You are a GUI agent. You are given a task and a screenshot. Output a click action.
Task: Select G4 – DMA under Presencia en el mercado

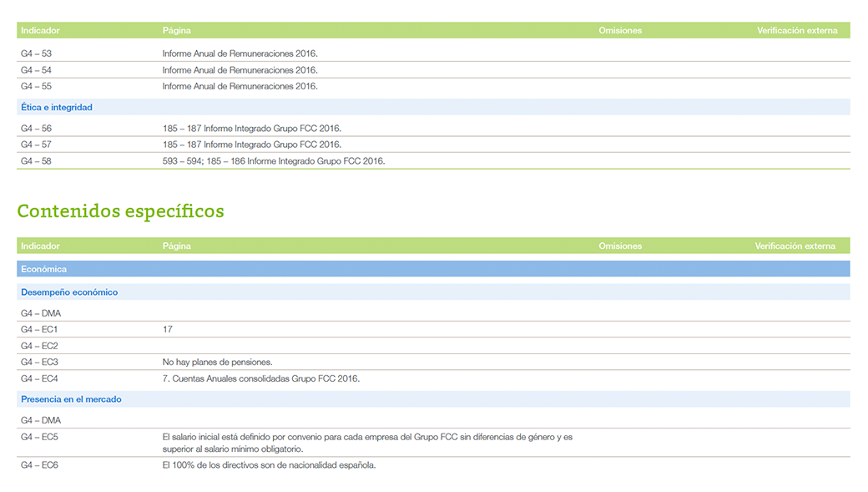coord(40,420)
